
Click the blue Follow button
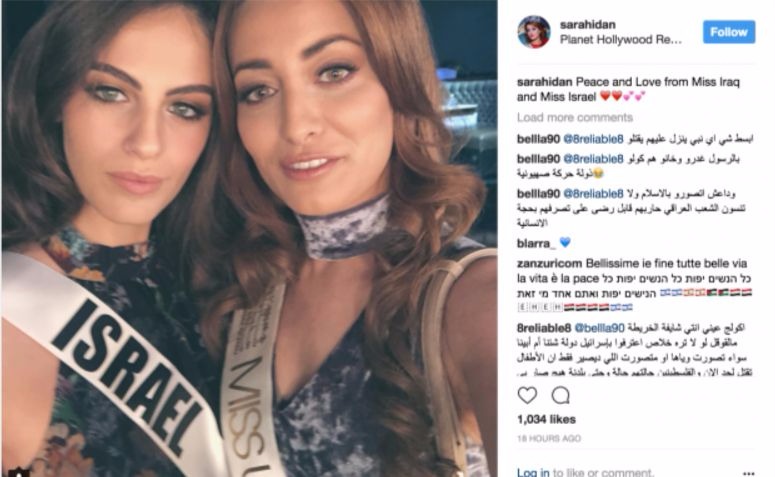pyautogui.click(x=729, y=32)
